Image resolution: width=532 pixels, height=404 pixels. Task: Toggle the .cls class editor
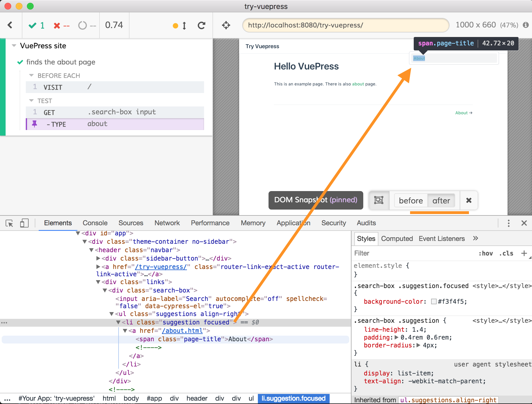click(506, 253)
